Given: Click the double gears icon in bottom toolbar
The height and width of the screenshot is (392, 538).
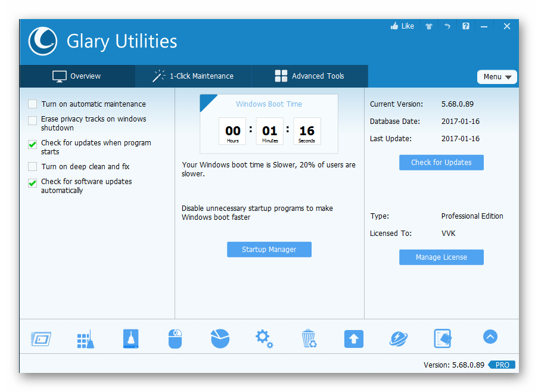Looking at the screenshot, I should coord(264,339).
